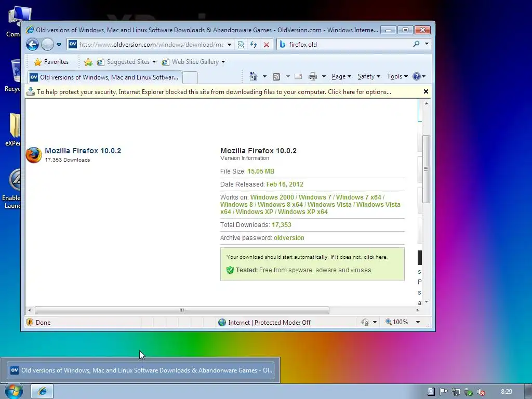Open the search provider dropdown arrow
Viewport: 532px width, 399px height.
tap(427, 44)
